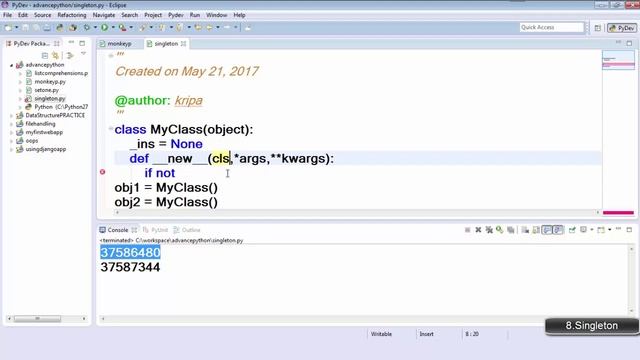Collapse all in PyDev Package Explorer
The width and height of the screenshot is (640, 360).
point(45,56)
